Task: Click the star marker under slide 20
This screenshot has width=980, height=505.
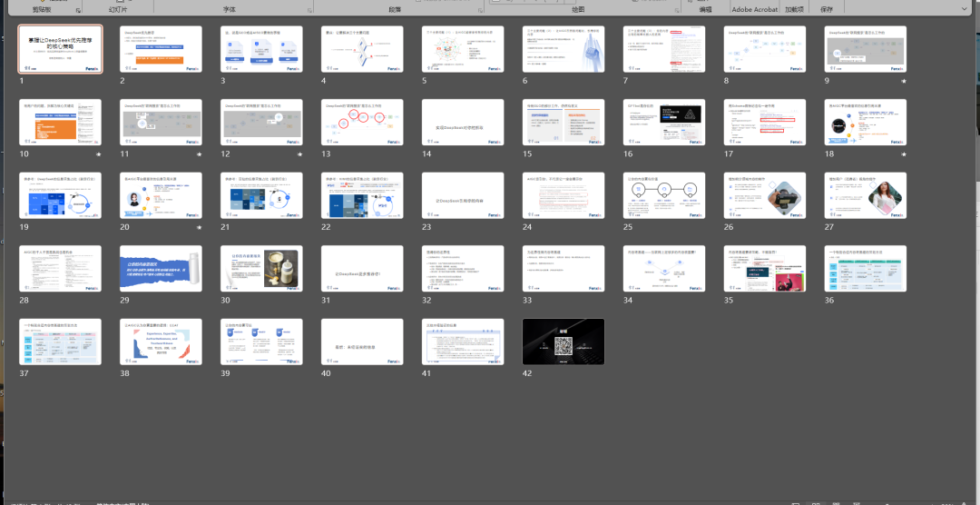Action: (x=198, y=228)
